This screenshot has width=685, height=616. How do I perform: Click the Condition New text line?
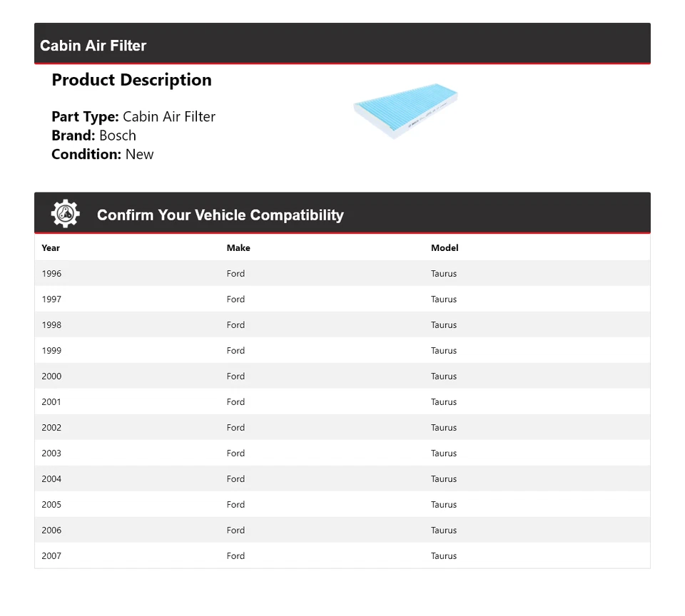click(x=102, y=154)
